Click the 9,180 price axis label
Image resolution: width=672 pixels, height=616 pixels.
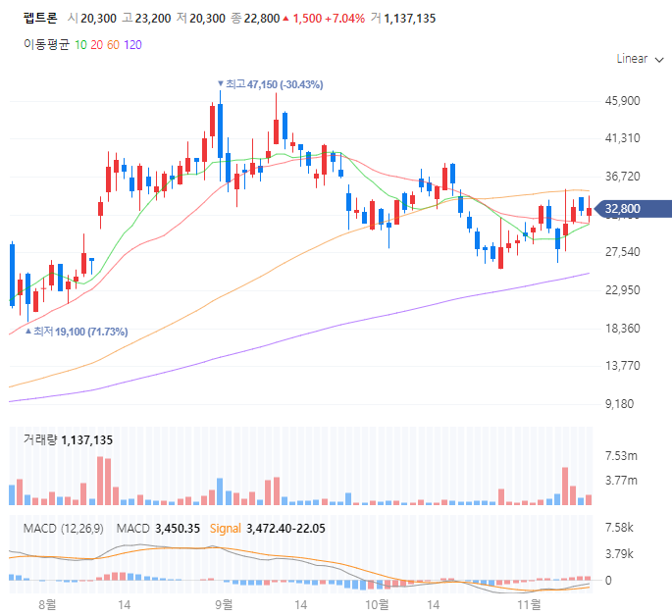(x=619, y=404)
